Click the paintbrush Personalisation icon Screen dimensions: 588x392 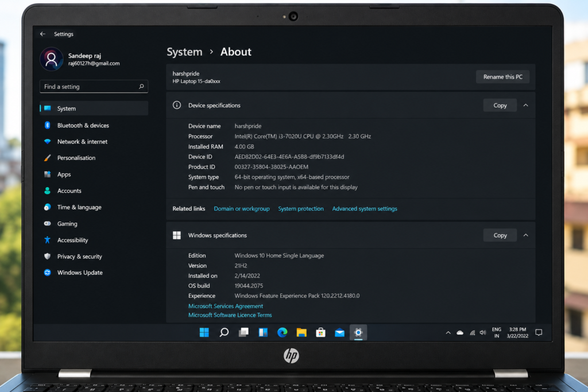47,158
